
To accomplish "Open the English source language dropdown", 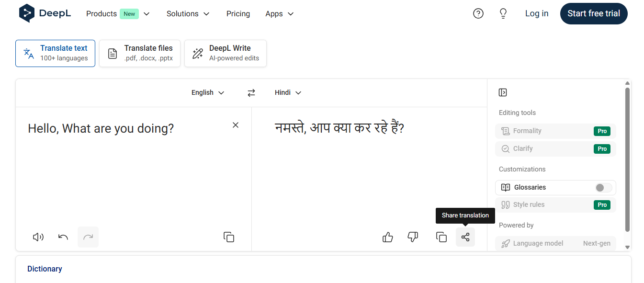I will 207,92.
